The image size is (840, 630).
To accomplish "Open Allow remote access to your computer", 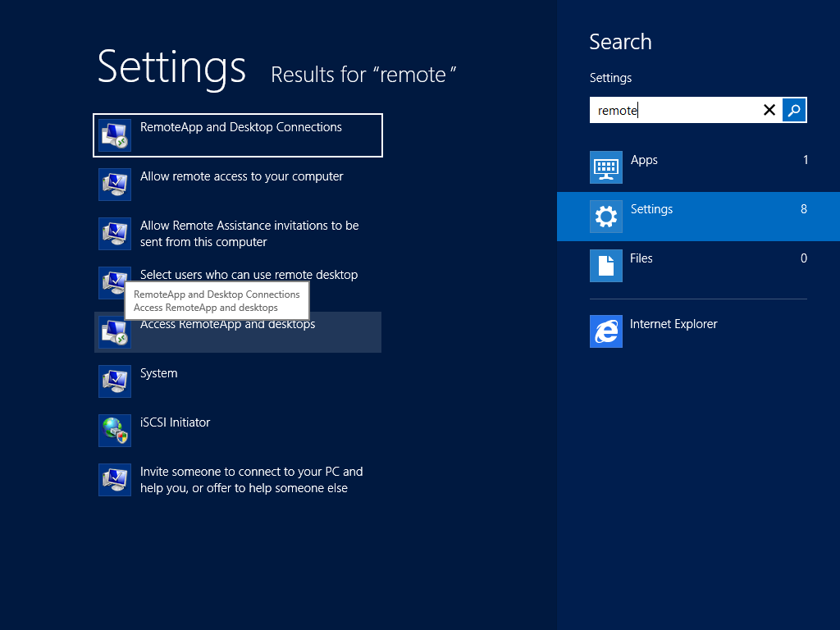I will (x=241, y=176).
